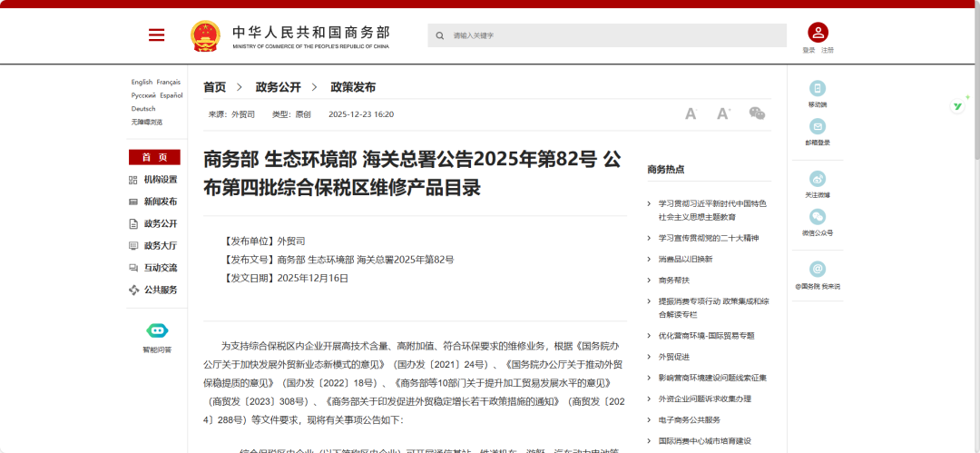Open the follow Weibo (关注微博) icon
980x453 pixels.
click(817, 178)
